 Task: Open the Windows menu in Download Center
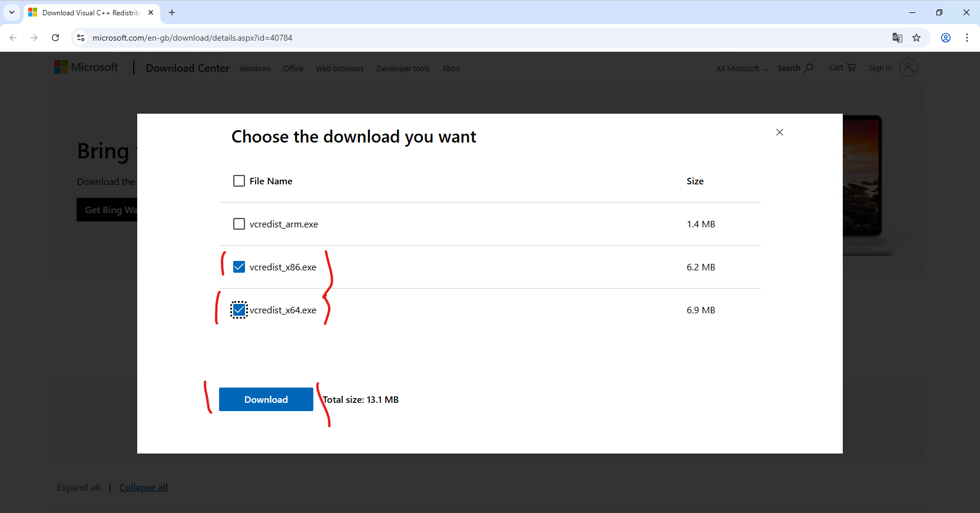(x=255, y=69)
